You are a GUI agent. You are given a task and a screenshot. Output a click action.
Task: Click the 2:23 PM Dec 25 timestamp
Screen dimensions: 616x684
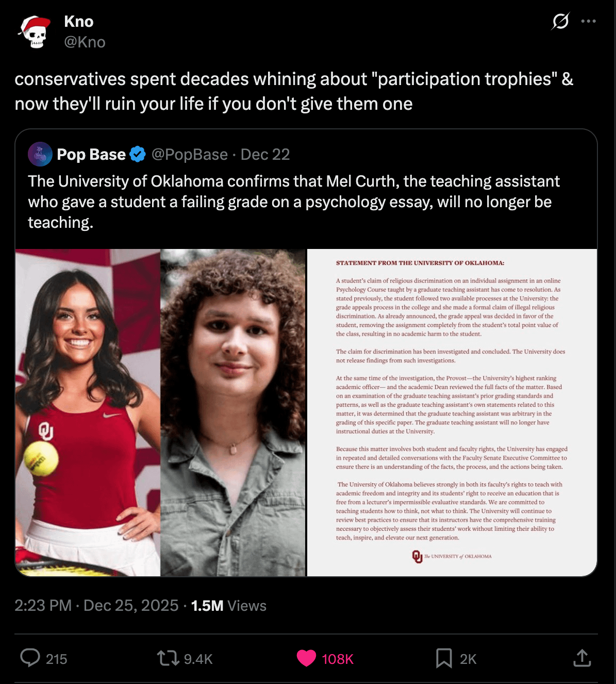pyautogui.click(x=96, y=605)
